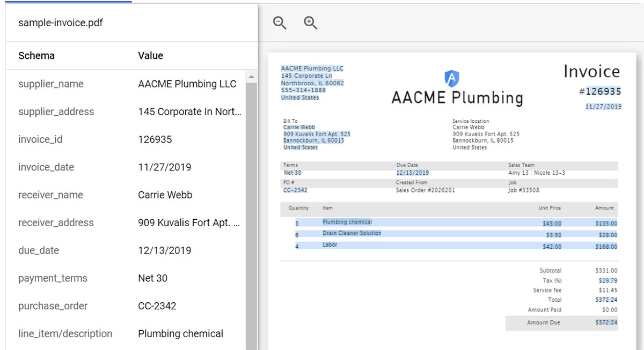Click the highlighted Amount Due total $372.24
The width and height of the screenshot is (644, 350).
[x=607, y=323]
